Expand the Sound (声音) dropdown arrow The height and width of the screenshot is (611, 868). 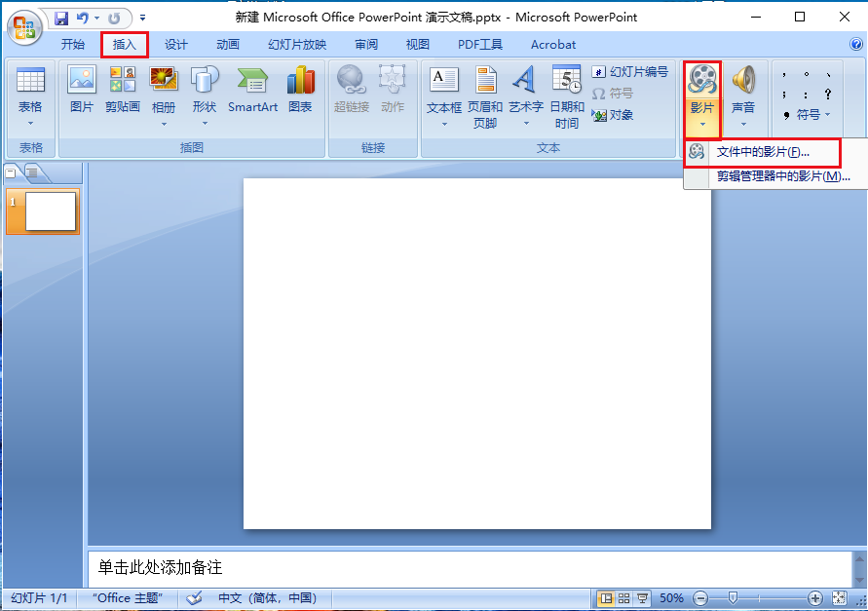tap(743, 124)
